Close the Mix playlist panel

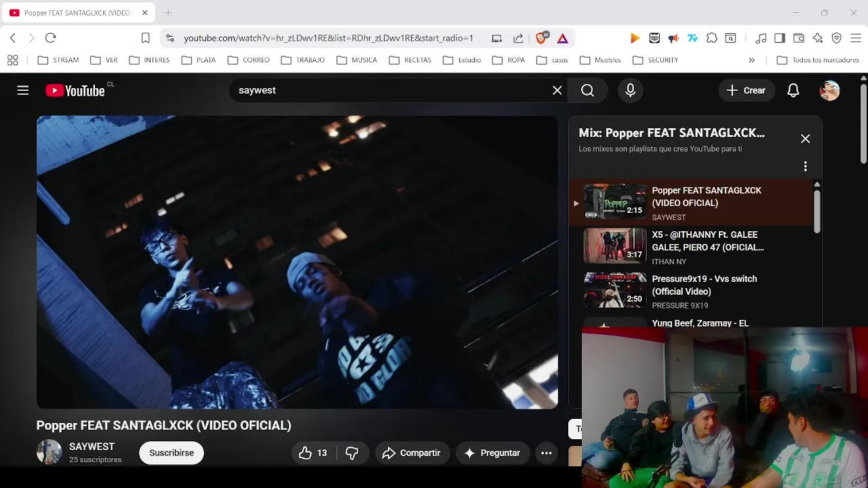[x=806, y=138]
